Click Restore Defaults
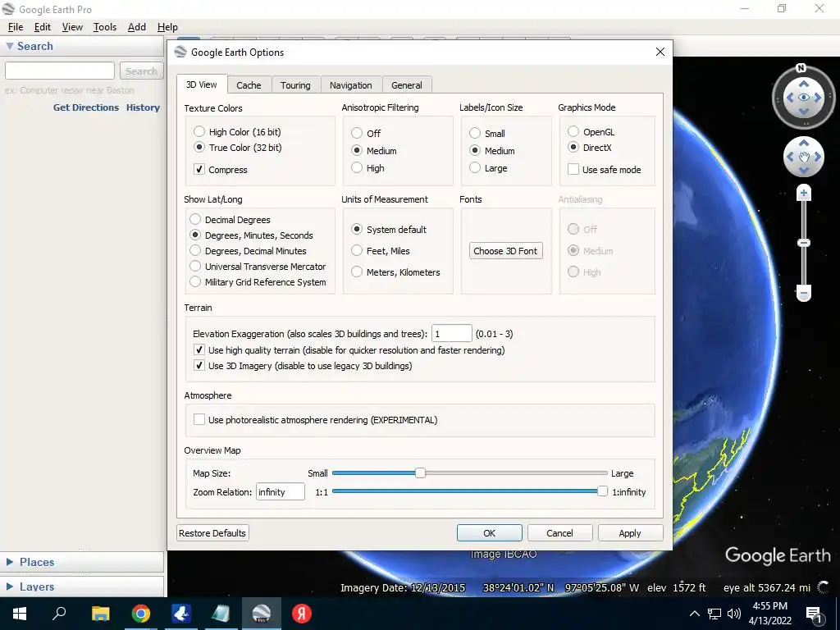Image resolution: width=840 pixels, height=630 pixels. pos(212,533)
